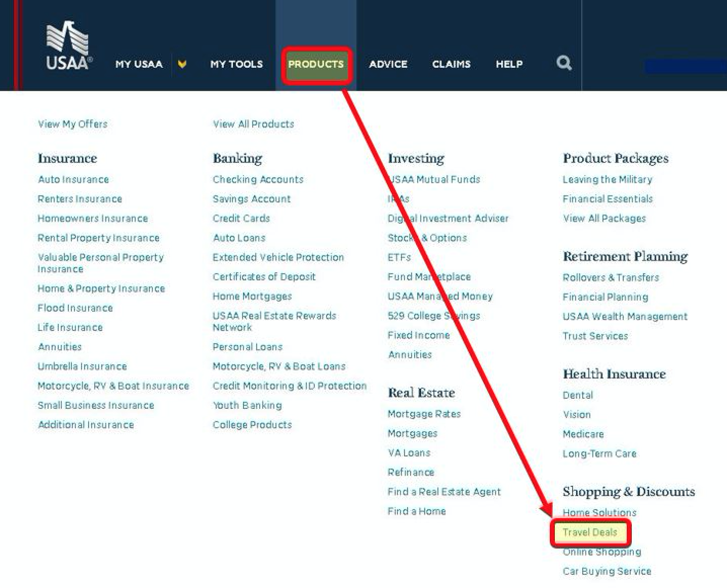
Task: Open Financial Essentials link
Action: click(x=608, y=199)
